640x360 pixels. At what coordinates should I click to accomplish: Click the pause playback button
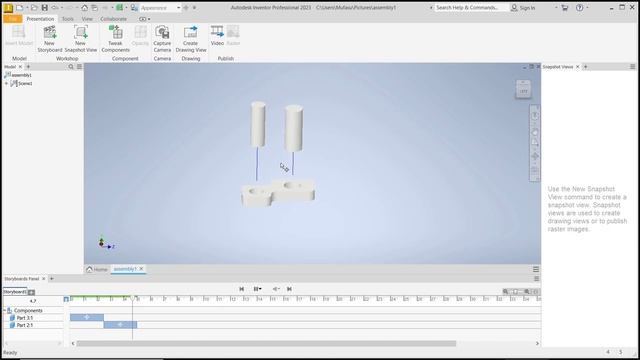[x=256, y=289]
